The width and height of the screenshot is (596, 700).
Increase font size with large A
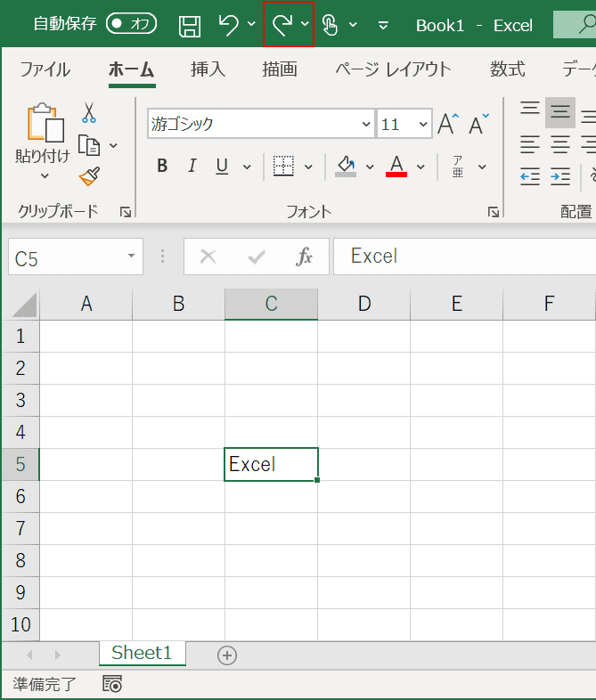[x=448, y=123]
